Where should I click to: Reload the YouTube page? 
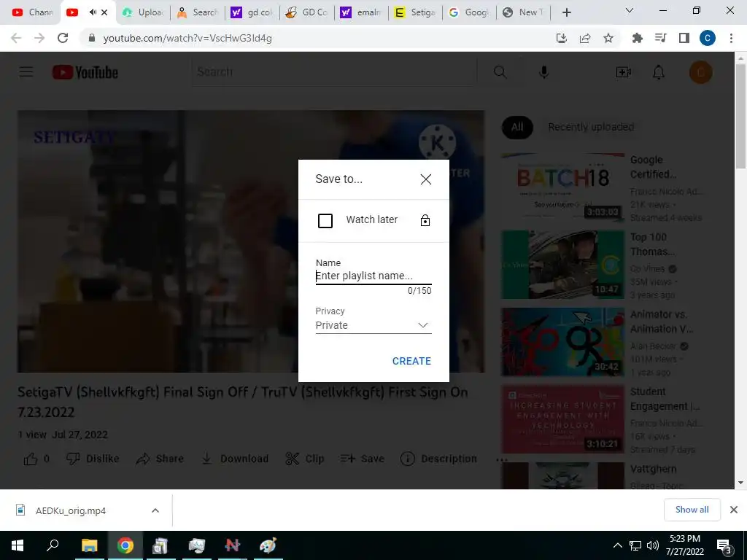(63, 38)
